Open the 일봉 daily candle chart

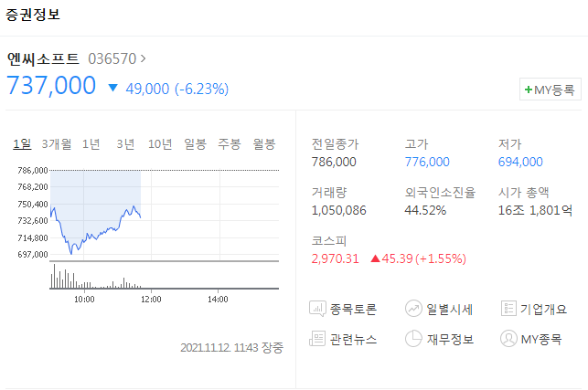point(195,143)
